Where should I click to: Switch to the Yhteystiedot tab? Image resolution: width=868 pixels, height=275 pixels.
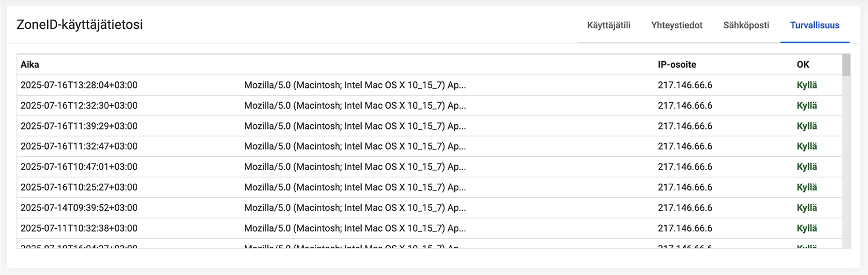(x=676, y=25)
